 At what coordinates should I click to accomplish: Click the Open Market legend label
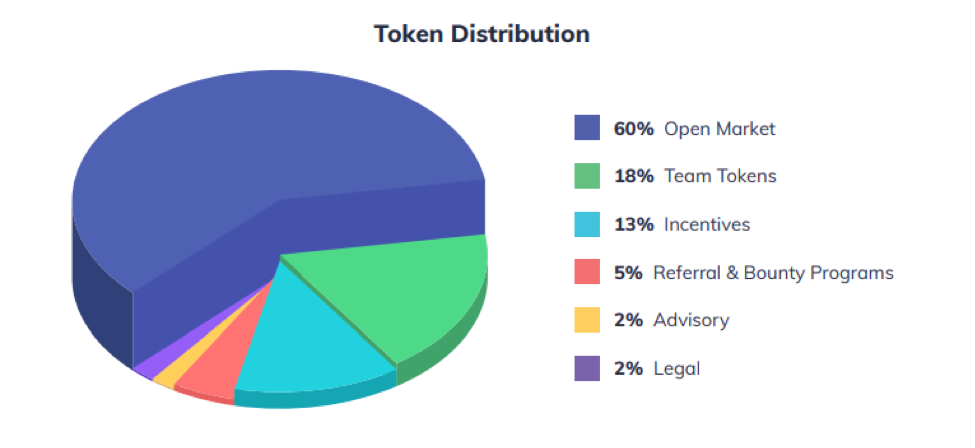719,129
